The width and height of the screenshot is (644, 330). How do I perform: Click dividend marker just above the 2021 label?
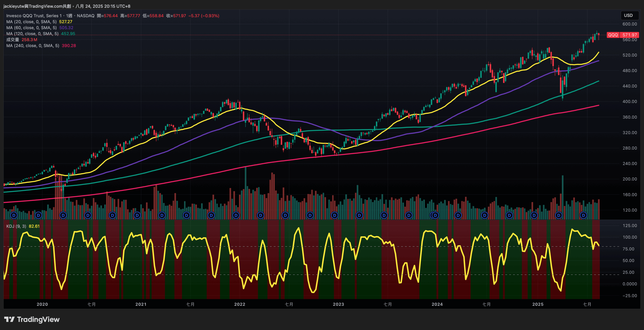(137, 215)
